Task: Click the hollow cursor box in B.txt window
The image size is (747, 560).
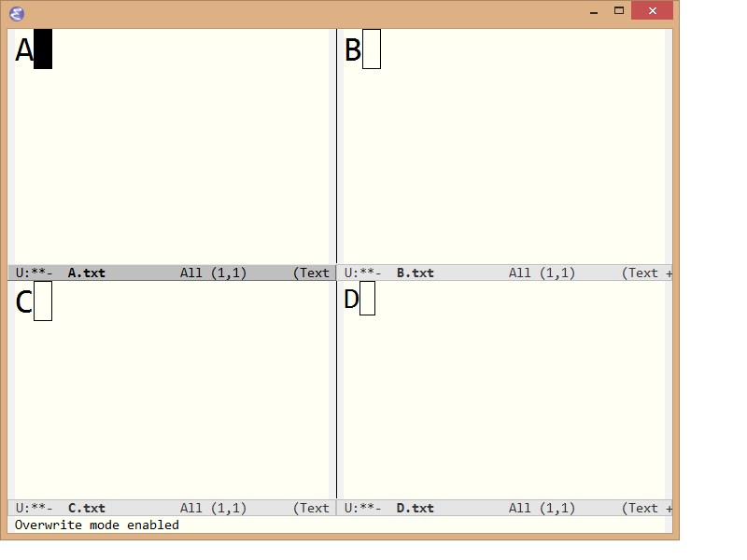Action: click(372, 49)
